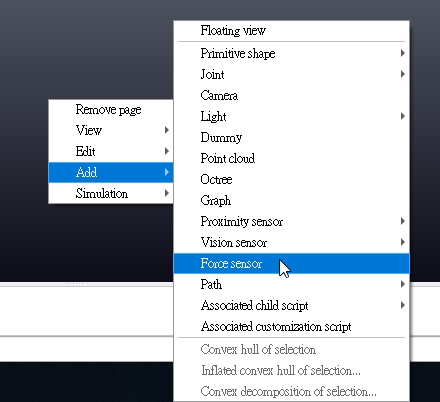440x402 pixels.
Task: Add a Dummy object
Action: coord(291,137)
